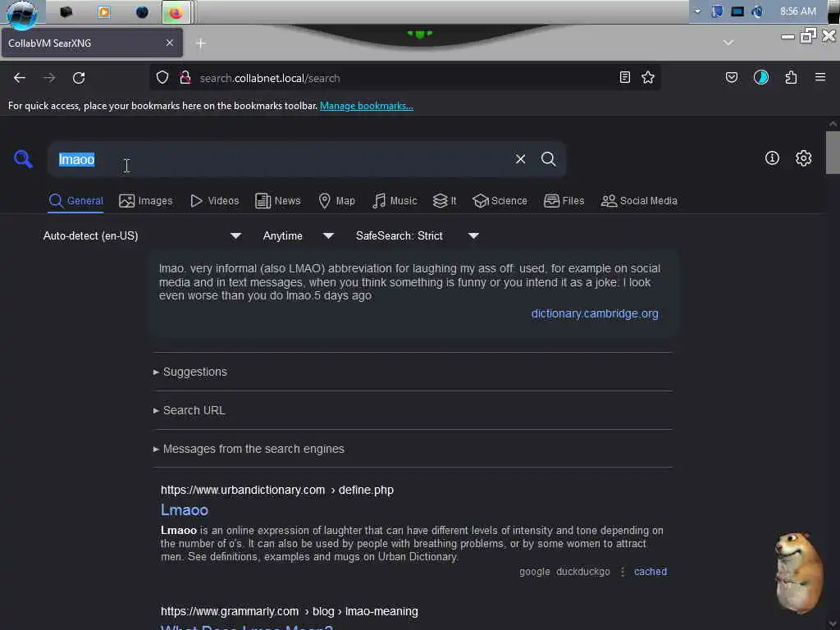The image size is (840, 630).
Task: Select the General category tab
Action: coord(75,201)
